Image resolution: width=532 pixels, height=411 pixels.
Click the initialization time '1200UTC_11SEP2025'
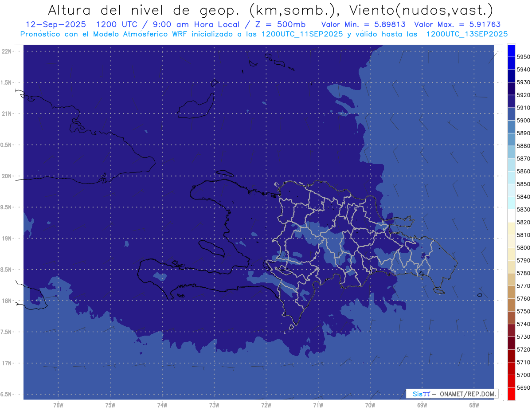[302, 34]
